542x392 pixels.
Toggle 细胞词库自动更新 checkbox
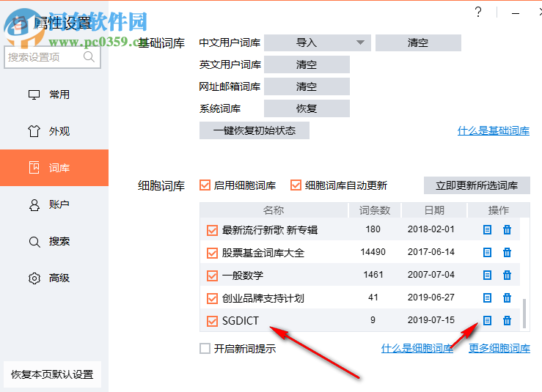point(296,185)
